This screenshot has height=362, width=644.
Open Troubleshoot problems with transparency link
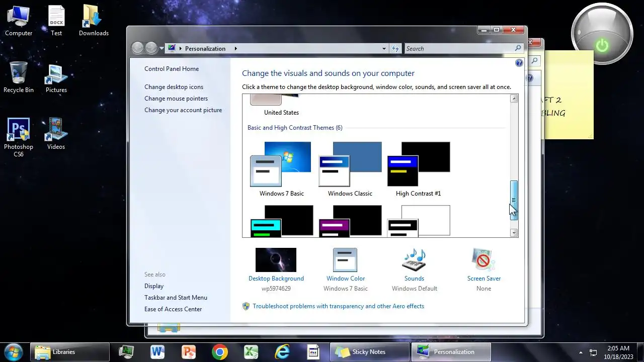(338, 306)
